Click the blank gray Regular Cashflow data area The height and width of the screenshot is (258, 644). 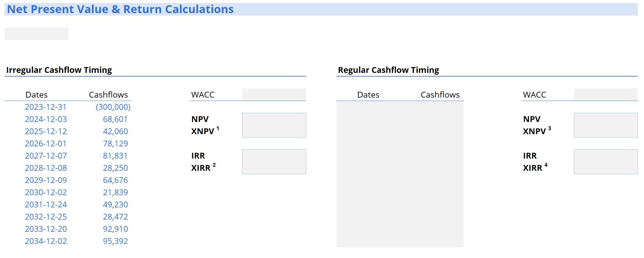[400, 174]
